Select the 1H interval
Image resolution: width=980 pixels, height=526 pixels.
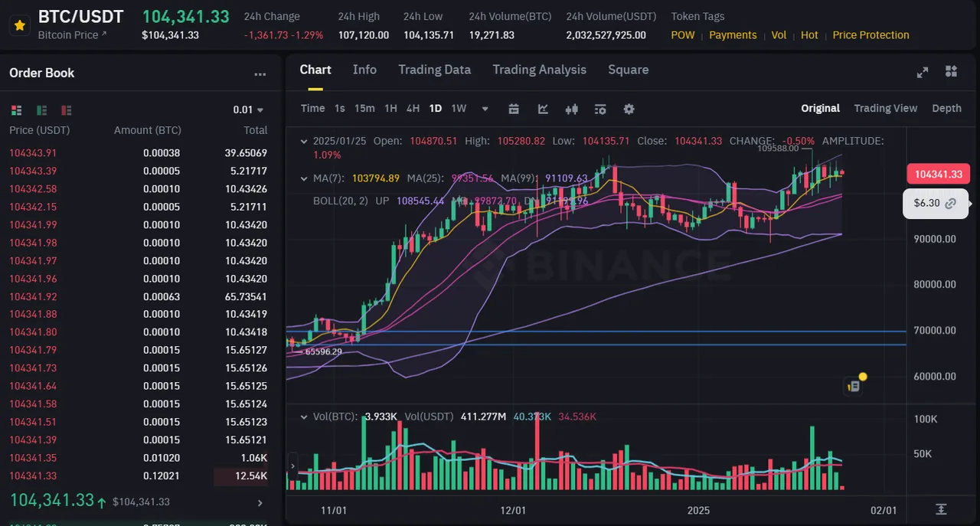(x=390, y=109)
